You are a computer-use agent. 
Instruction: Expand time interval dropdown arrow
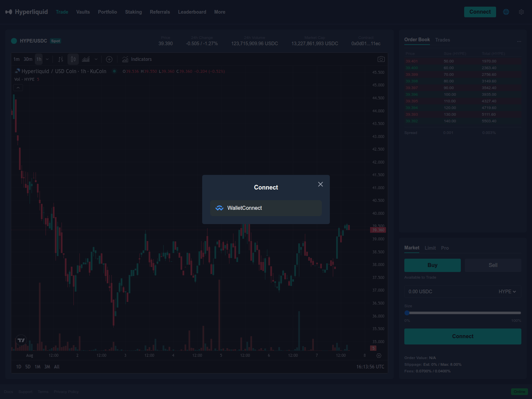[x=47, y=59]
